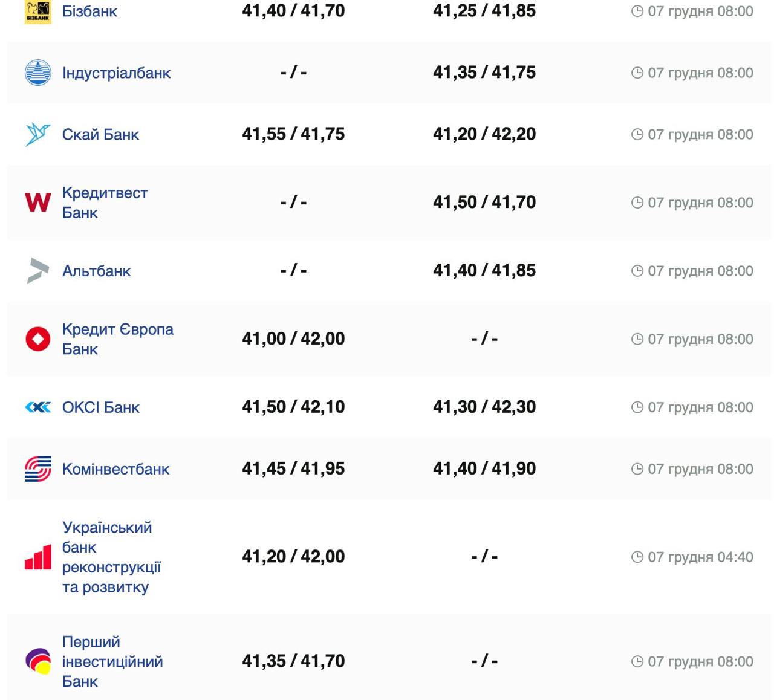The image size is (774, 700).
Task: Open the Бізбанк bank link
Action: point(89,11)
